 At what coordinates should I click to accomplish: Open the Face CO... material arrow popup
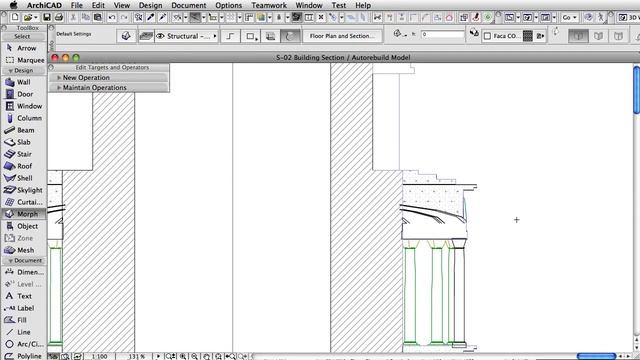[540, 36]
